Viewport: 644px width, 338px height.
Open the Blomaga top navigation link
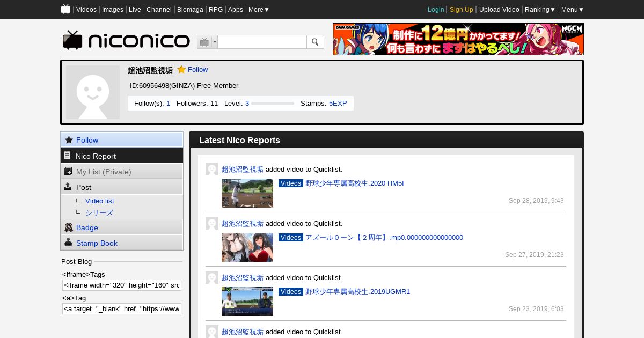(x=191, y=10)
